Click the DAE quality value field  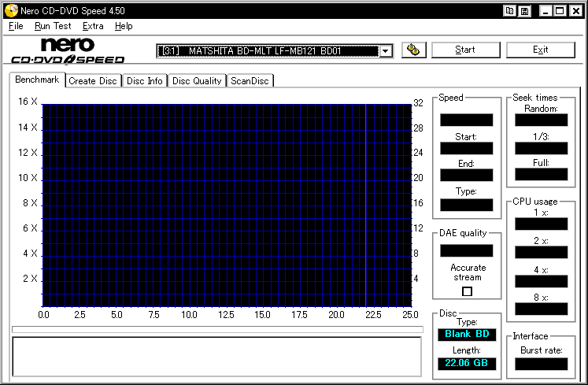(x=467, y=250)
